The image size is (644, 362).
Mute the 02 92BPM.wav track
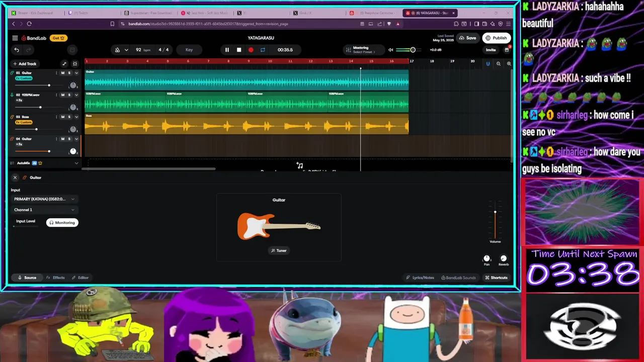63,95
